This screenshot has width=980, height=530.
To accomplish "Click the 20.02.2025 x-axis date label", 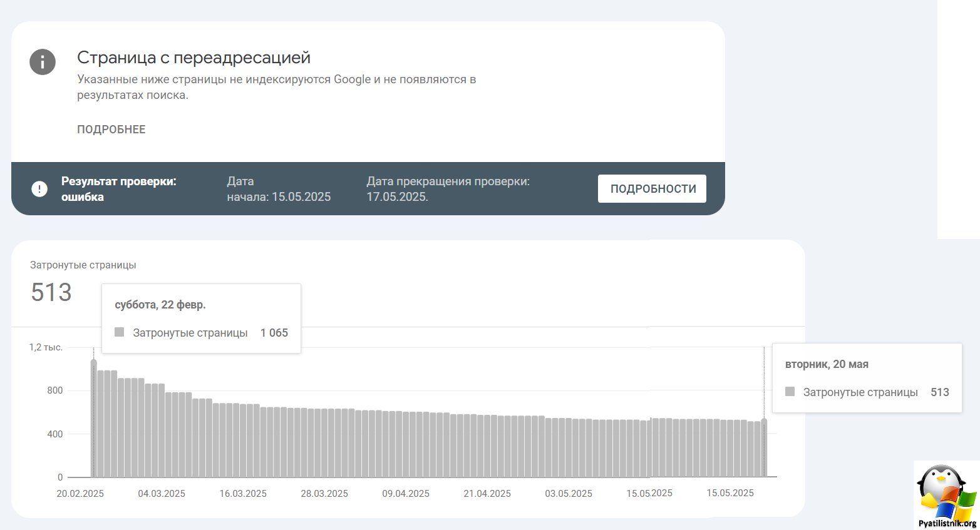I will (x=80, y=494).
